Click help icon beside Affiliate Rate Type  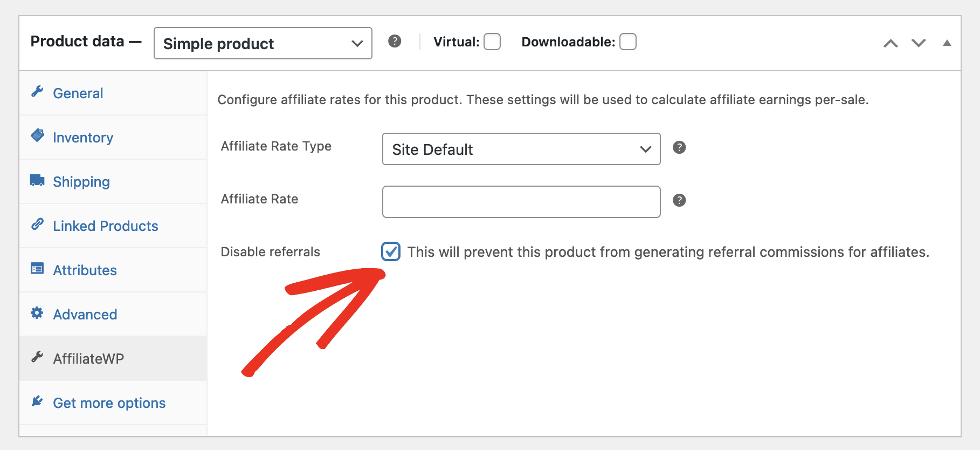coord(679,147)
